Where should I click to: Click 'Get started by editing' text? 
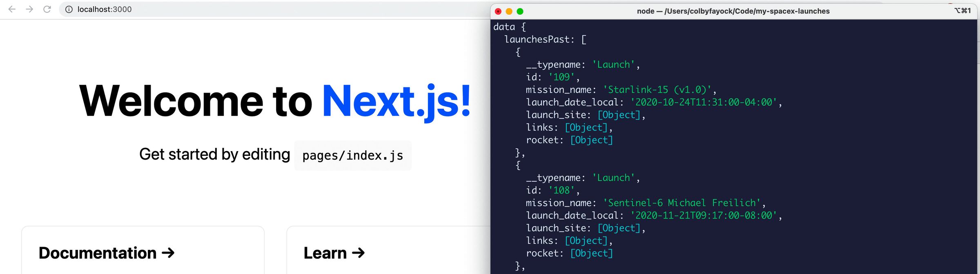point(215,154)
